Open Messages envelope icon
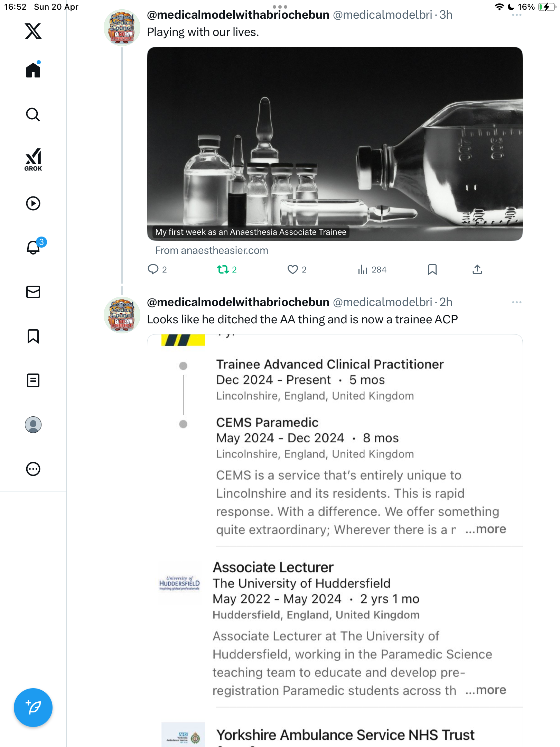 33,292
